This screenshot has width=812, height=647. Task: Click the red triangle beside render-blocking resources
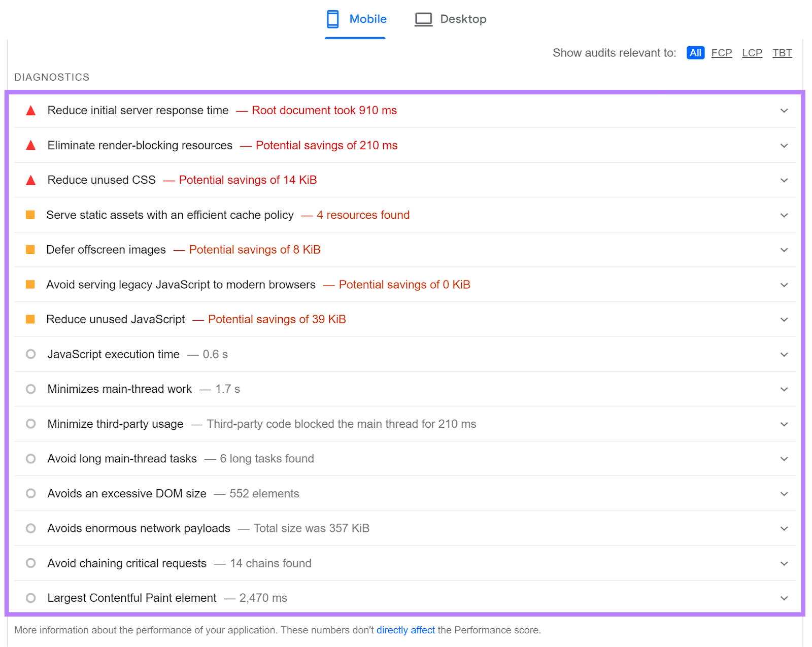pos(31,146)
